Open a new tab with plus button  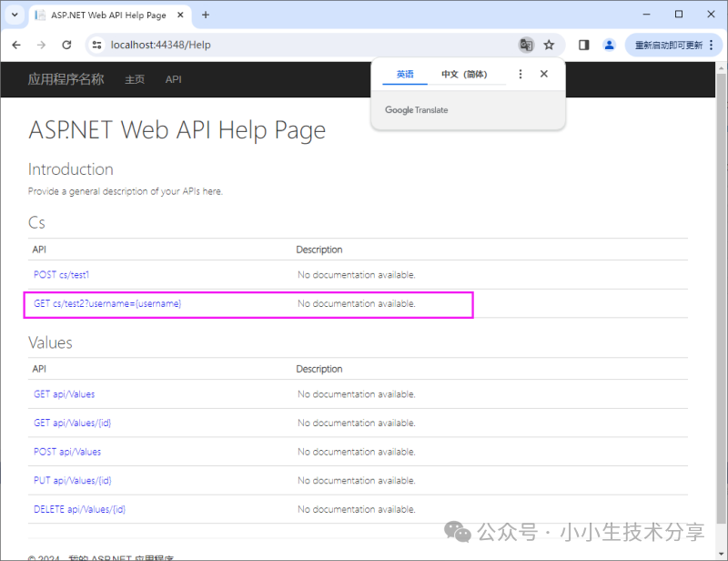[206, 15]
